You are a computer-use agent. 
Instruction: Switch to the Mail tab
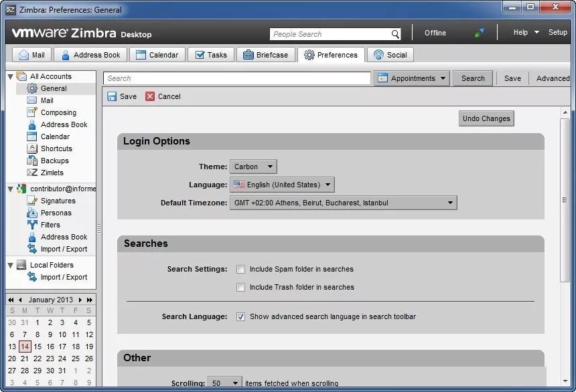[x=32, y=55]
